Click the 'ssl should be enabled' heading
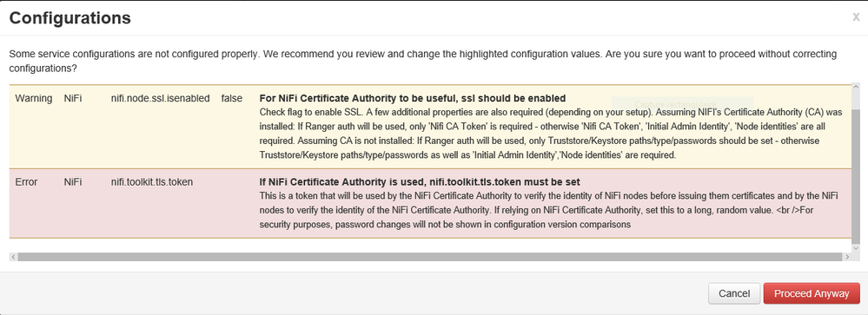 413,98
